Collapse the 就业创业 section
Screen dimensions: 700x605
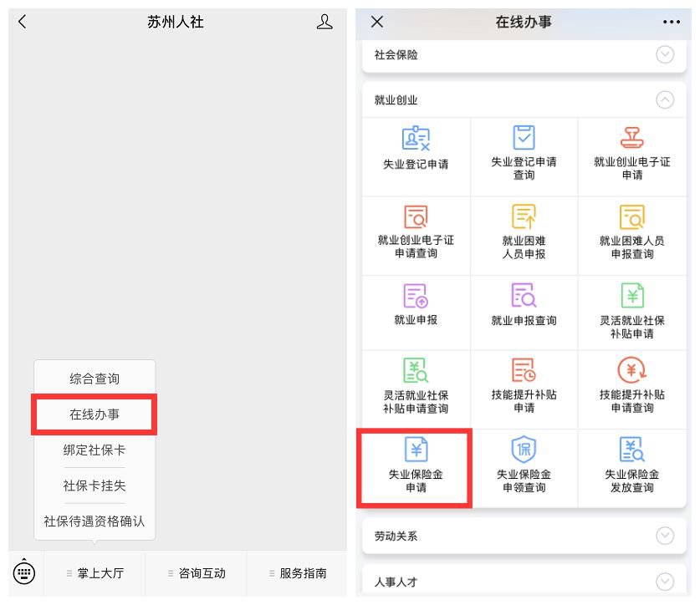click(x=665, y=100)
